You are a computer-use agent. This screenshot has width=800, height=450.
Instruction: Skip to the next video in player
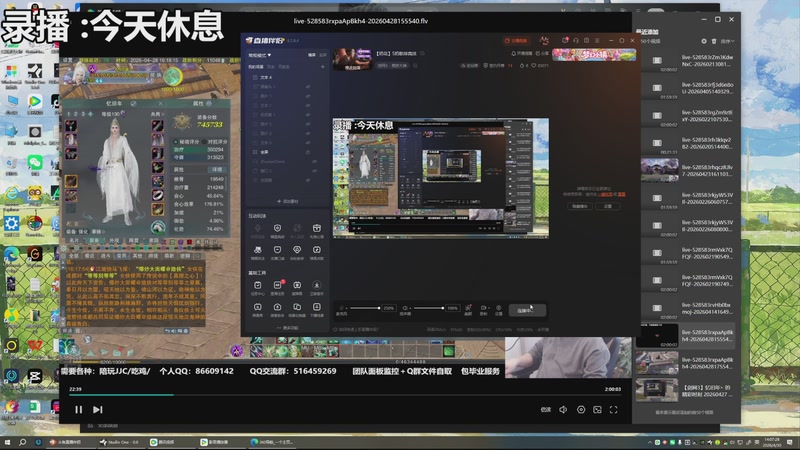coord(98,409)
